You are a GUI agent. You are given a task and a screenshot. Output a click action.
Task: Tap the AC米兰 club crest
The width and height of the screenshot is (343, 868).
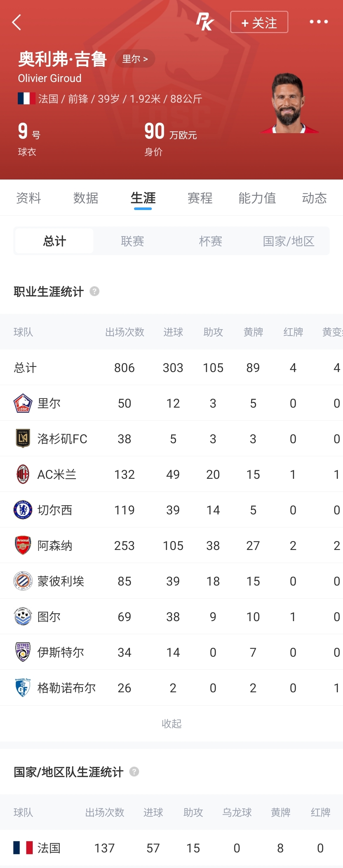pyautogui.click(x=23, y=474)
